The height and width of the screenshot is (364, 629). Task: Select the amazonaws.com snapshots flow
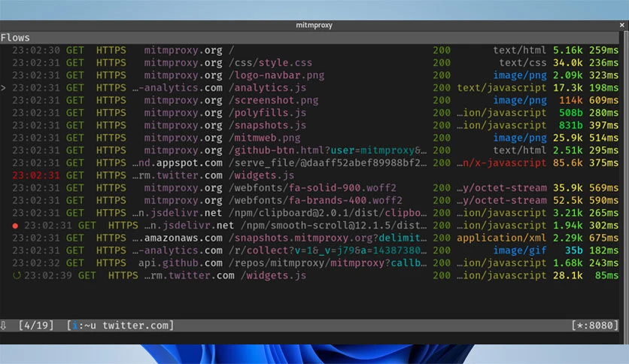(x=309, y=238)
